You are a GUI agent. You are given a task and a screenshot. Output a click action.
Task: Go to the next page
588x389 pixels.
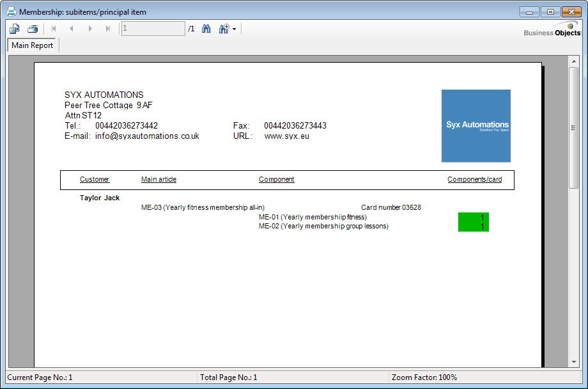pyautogui.click(x=90, y=29)
